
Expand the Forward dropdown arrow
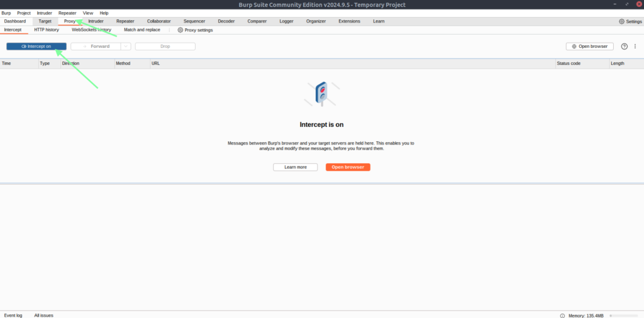click(126, 47)
